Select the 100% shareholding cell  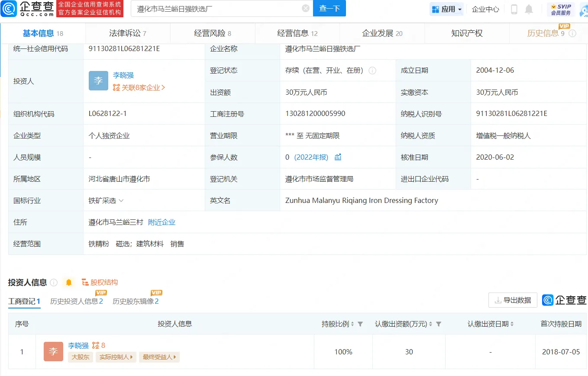pyautogui.click(x=343, y=352)
